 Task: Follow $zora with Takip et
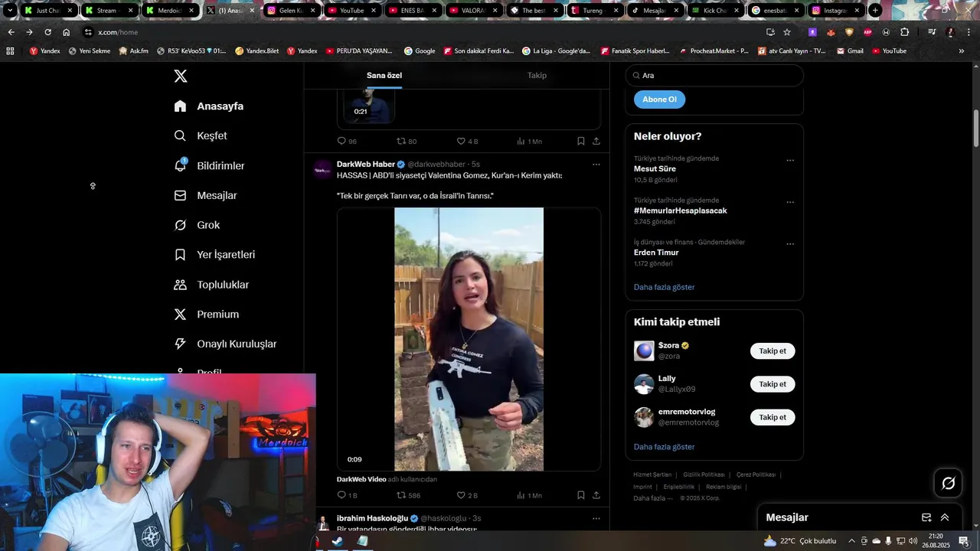[773, 351]
